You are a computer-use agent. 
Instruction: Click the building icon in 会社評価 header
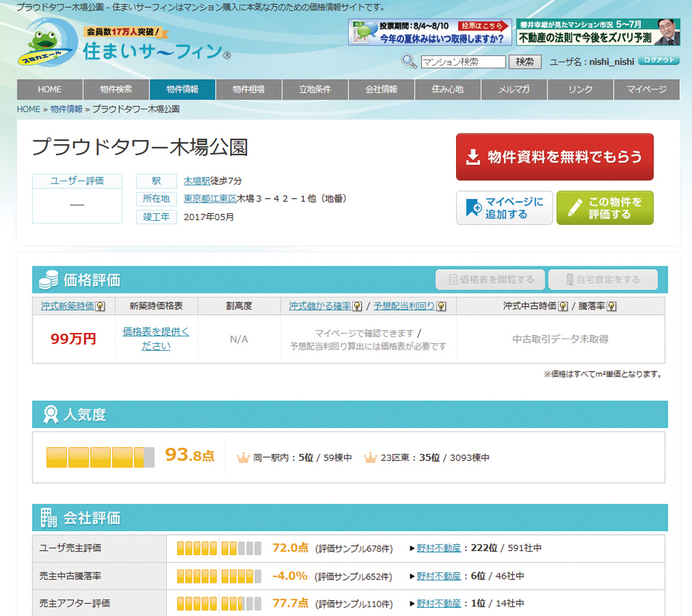pos(48,518)
